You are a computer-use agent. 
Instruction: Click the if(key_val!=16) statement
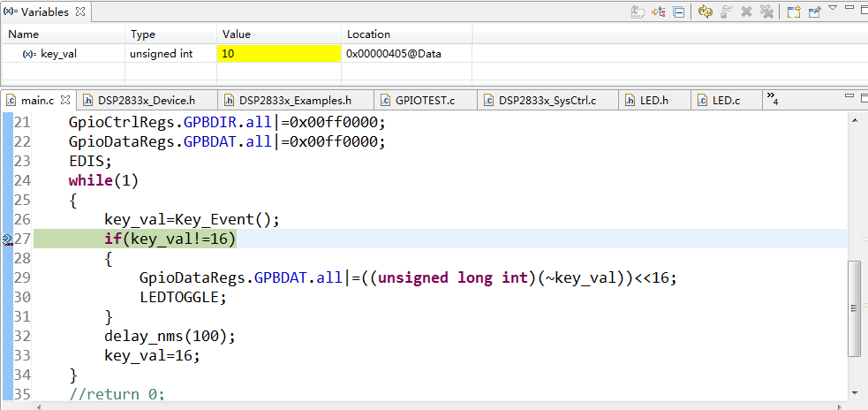(170, 239)
